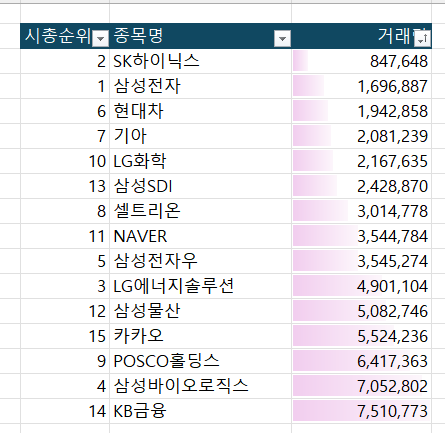The height and width of the screenshot is (433, 445).
Task: Click the volume value 7,510,773
Action: [392, 411]
